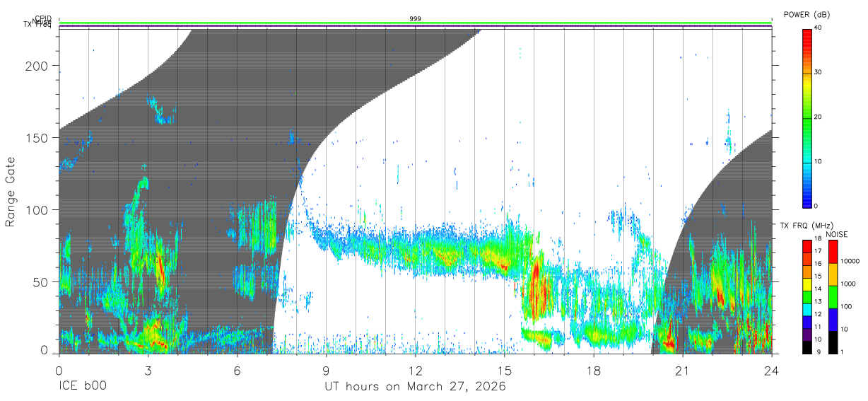This screenshot has height=401, width=868.
Task: Click the 10 label on TX FRQ legend
Action: 819,339
